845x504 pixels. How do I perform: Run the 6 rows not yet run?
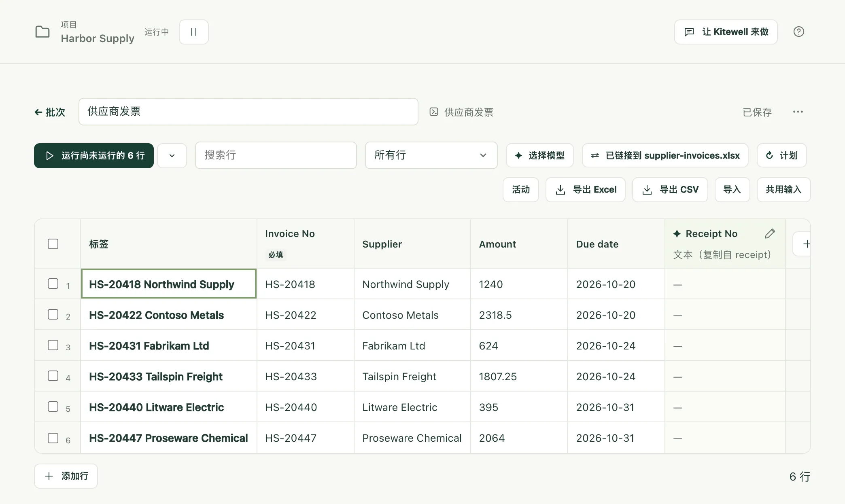coord(94,156)
